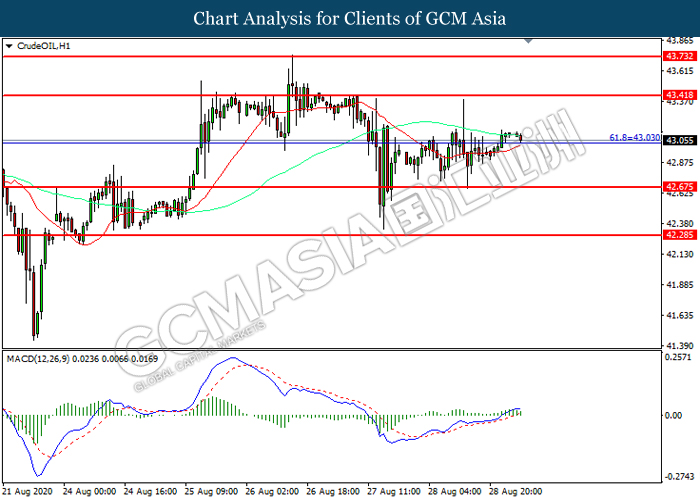The image size is (700, 500).
Task: Click the 28 Aug 04:00 time label
Action: (x=454, y=492)
